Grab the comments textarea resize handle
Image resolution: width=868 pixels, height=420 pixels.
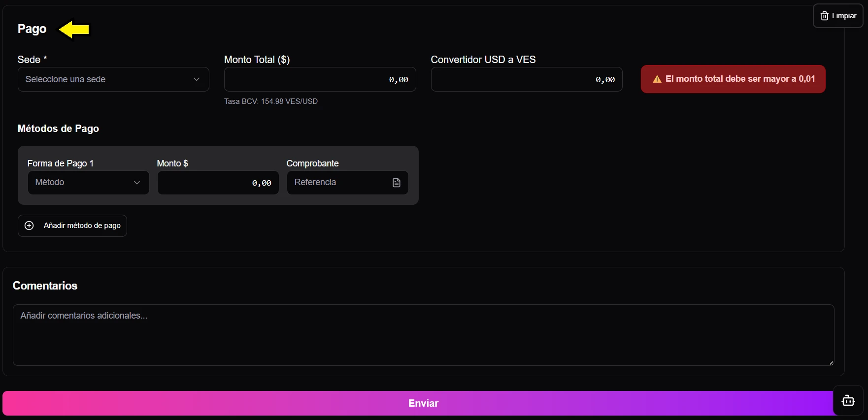pyautogui.click(x=831, y=363)
